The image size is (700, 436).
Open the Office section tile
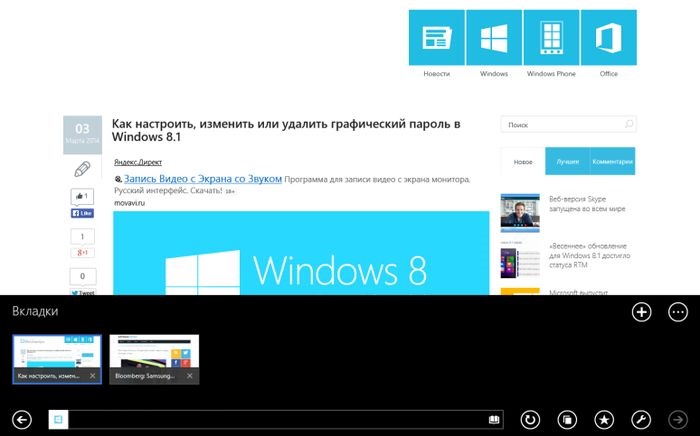pyautogui.click(x=608, y=37)
